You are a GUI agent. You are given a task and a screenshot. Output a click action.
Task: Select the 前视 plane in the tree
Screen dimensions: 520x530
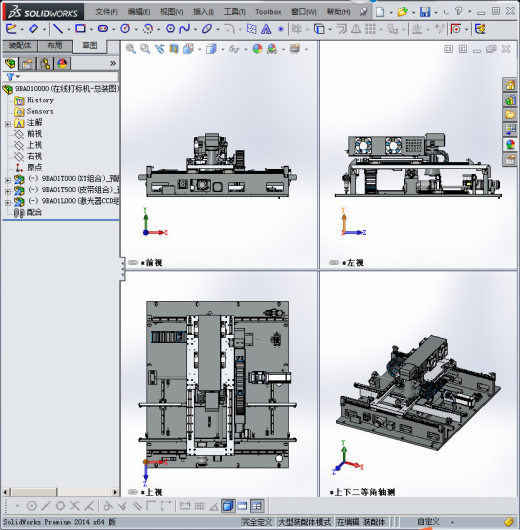34,134
